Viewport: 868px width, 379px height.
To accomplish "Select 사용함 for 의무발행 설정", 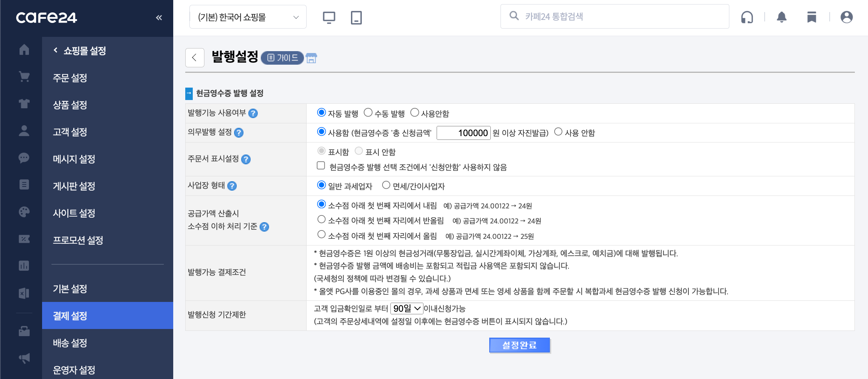I will [x=321, y=132].
